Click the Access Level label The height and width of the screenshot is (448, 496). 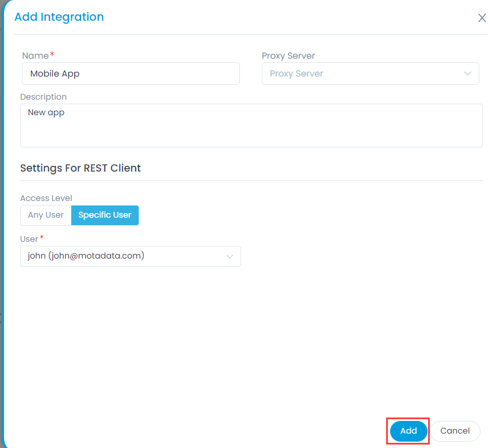pos(45,198)
